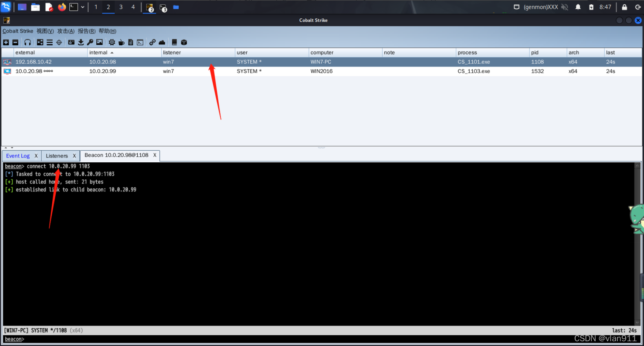Click the 8:47 clock in panel
Image resolution: width=644 pixels, height=346 pixels.
pyautogui.click(x=605, y=7)
